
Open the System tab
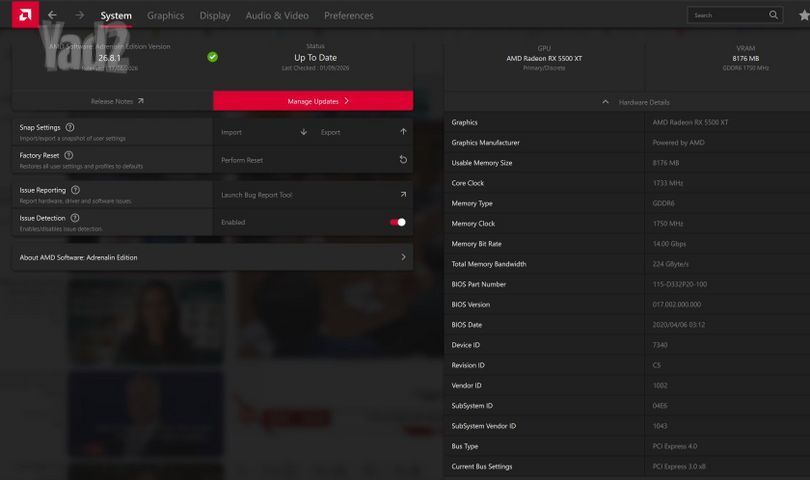(x=116, y=16)
